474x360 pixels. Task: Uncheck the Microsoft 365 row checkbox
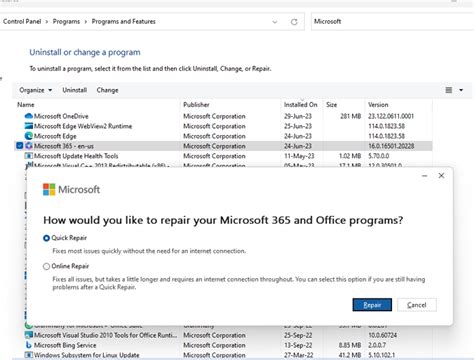(19, 146)
